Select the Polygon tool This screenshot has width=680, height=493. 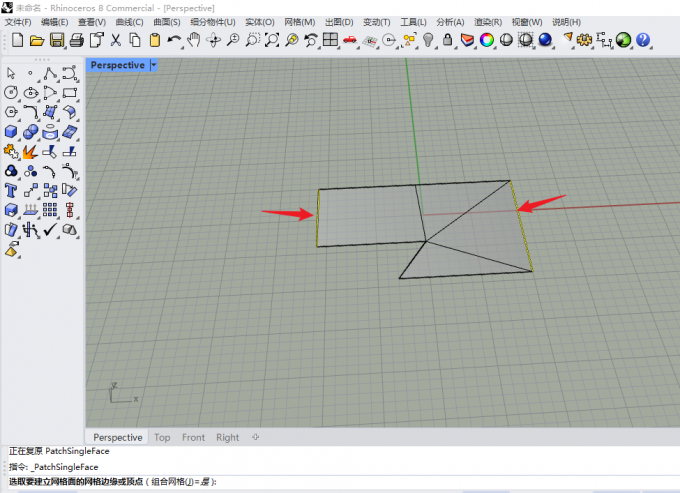(x=11, y=112)
